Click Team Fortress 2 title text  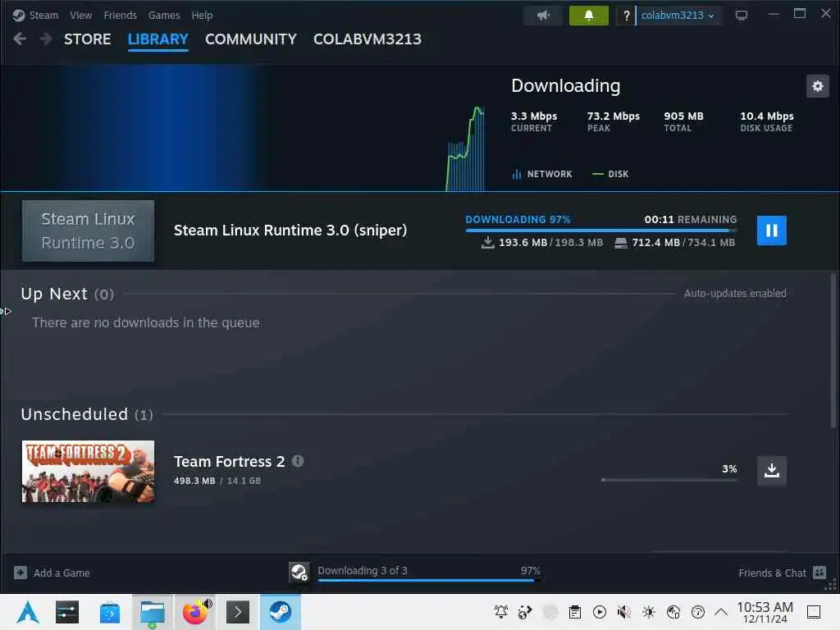(230, 461)
